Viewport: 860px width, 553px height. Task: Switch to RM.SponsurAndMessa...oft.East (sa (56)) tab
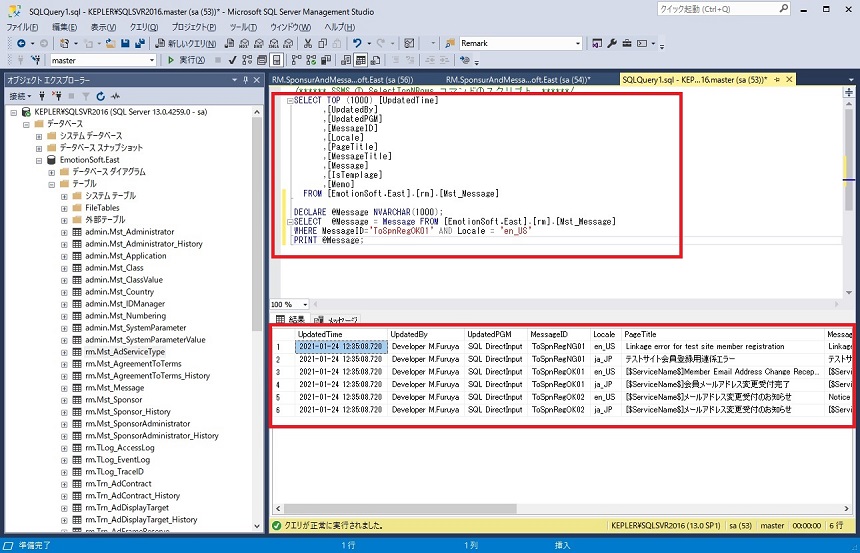point(342,80)
